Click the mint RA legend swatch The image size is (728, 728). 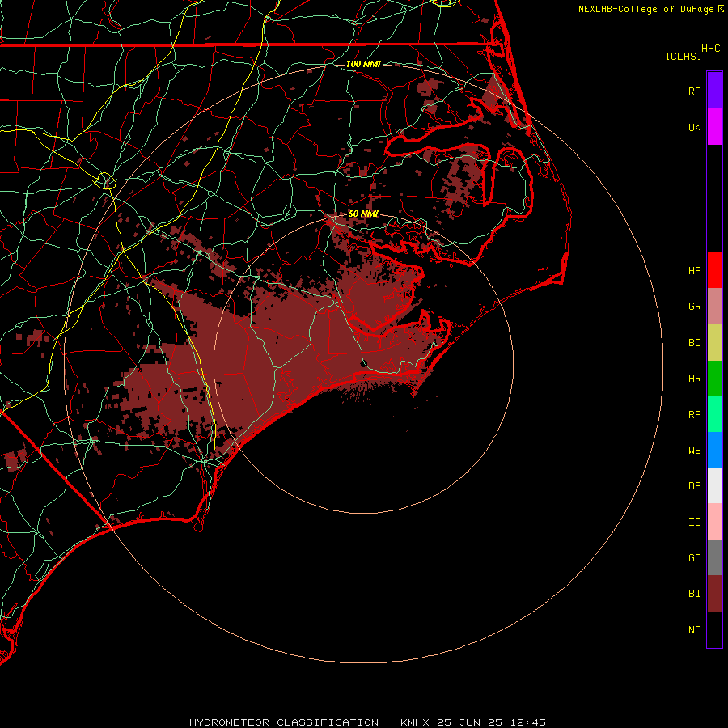714,414
